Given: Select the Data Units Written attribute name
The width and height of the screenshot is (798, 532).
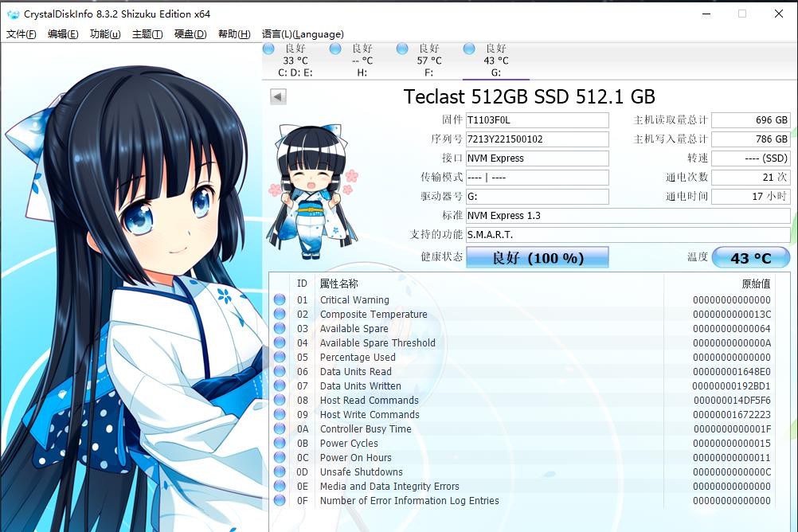Looking at the screenshot, I should click(x=360, y=386).
